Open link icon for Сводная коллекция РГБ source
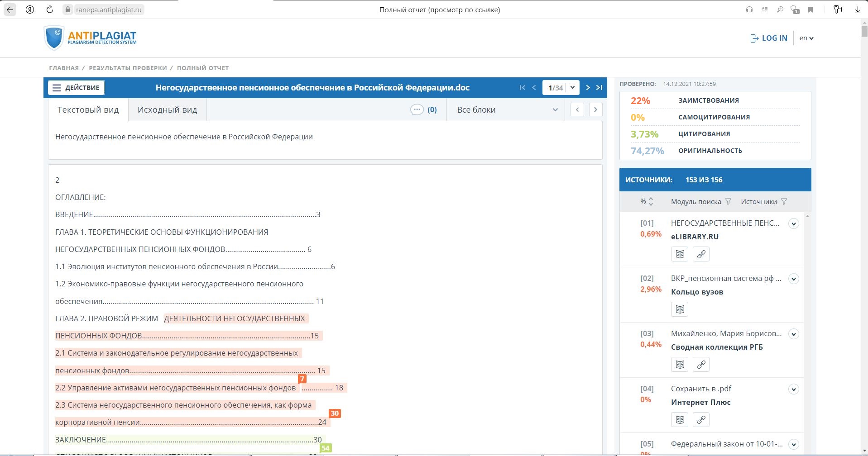Image resolution: width=868 pixels, height=456 pixels. [x=701, y=365]
